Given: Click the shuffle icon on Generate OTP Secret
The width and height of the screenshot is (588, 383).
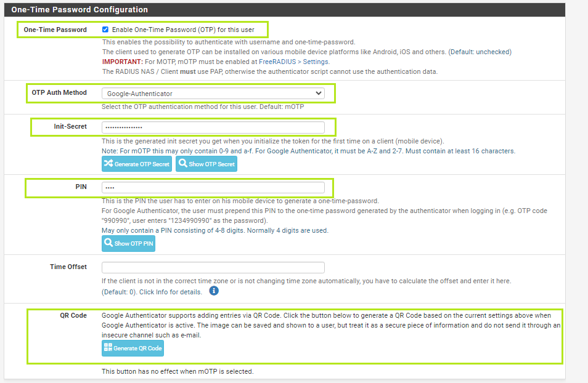Looking at the screenshot, I should (x=108, y=164).
